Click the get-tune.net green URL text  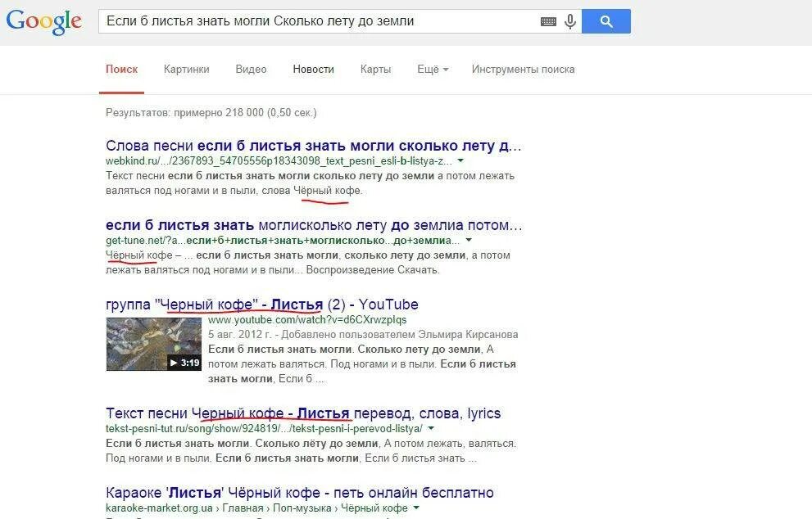point(283,241)
